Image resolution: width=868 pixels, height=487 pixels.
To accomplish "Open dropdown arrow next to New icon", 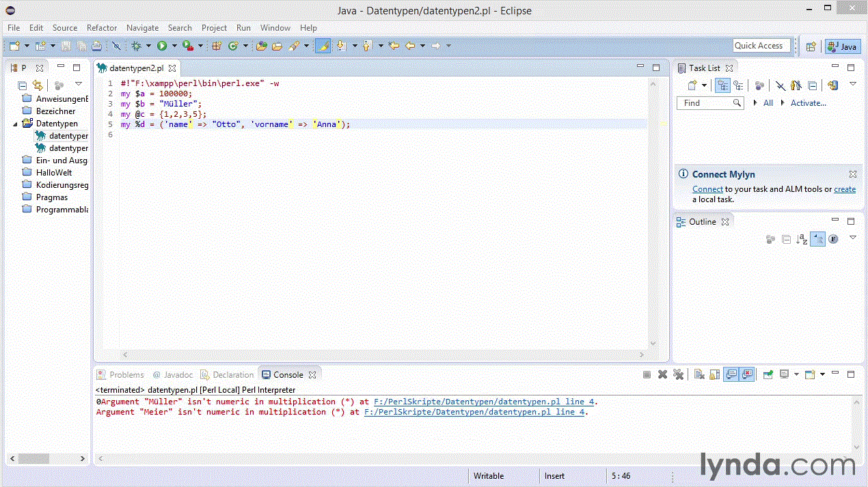I will (x=27, y=46).
